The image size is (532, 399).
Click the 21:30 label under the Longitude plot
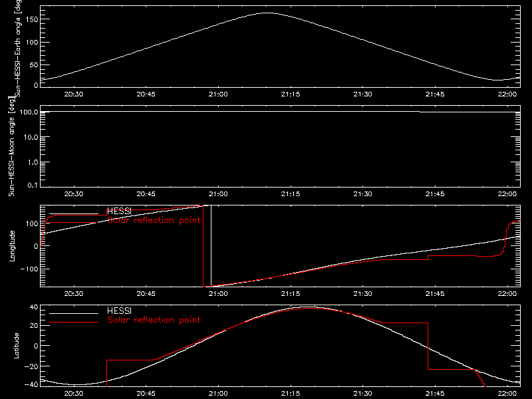tap(362, 294)
